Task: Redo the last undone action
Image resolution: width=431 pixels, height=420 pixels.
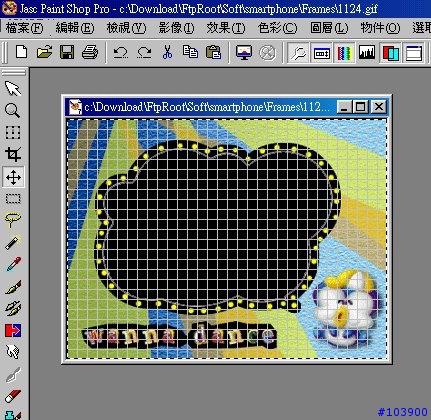Action: click(x=144, y=52)
